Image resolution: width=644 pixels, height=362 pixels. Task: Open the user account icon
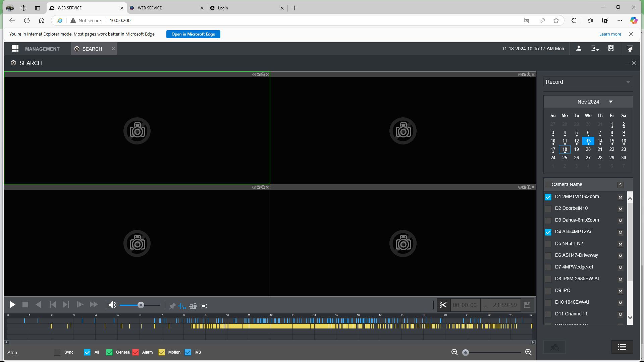click(579, 49)
